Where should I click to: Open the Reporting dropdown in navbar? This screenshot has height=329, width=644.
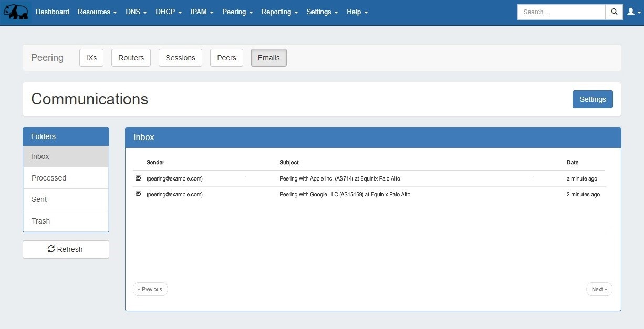(279, 12)
